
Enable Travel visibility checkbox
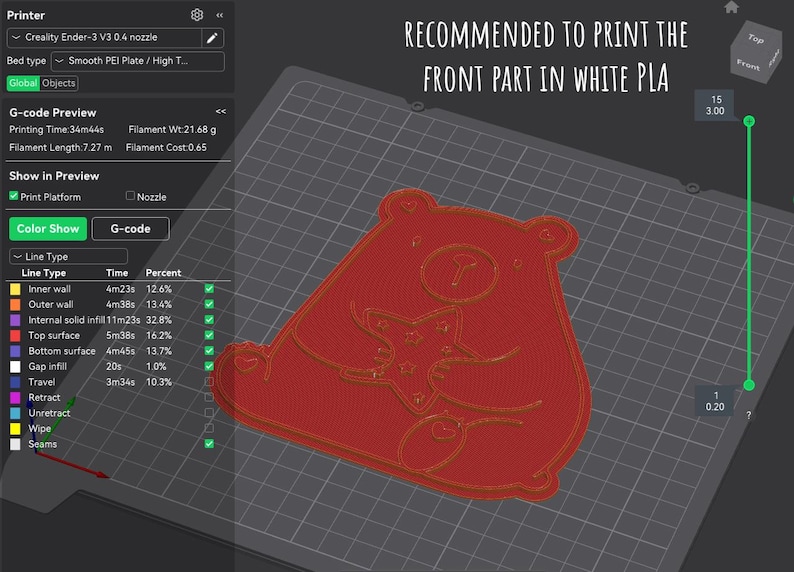pos(209,381)
